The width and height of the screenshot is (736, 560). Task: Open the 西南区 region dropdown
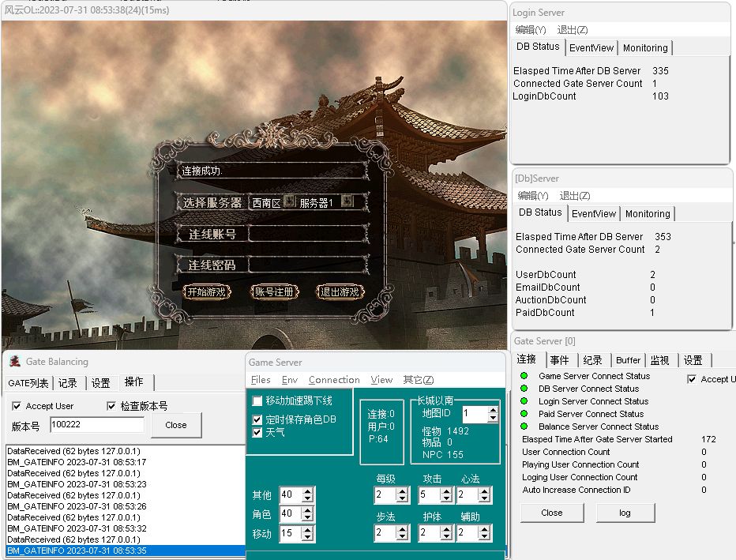pos(289,202)
